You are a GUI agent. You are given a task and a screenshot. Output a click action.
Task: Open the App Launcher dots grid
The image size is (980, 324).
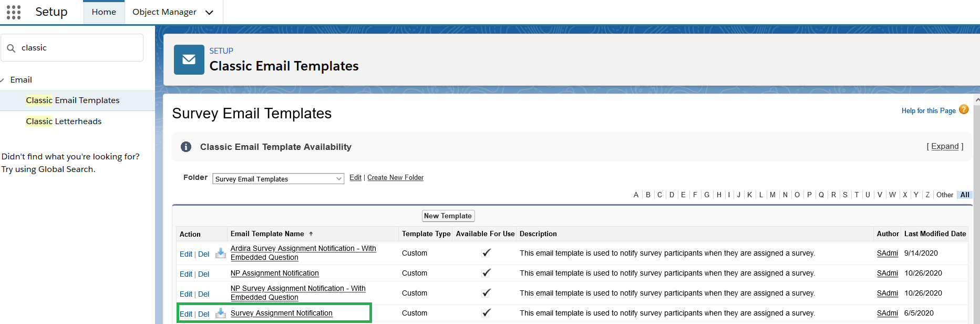(x=14, y=12)
